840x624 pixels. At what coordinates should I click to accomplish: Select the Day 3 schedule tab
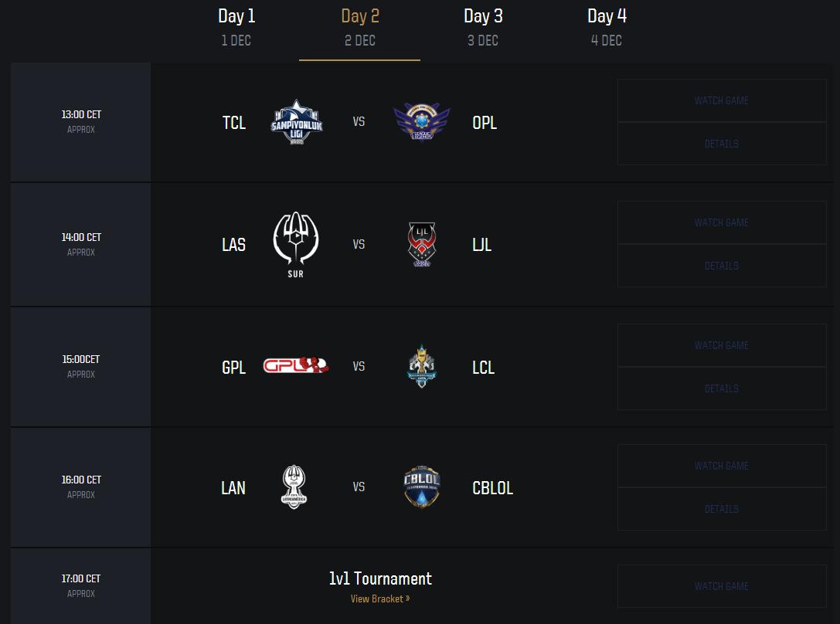coord(483,27)
